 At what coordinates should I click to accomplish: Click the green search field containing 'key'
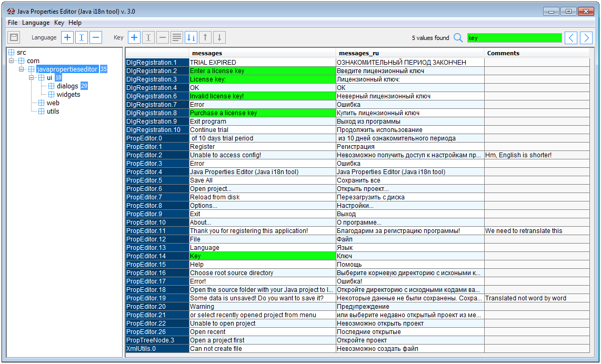[514, 37]
